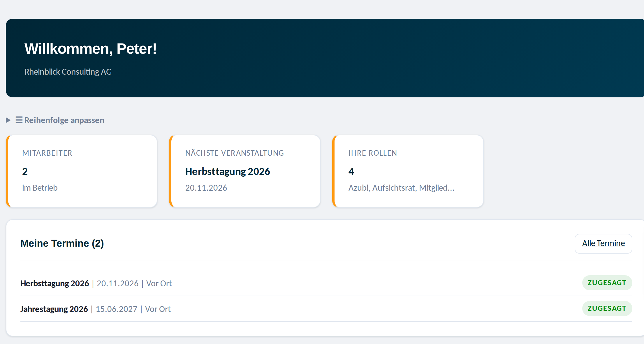
Task: Click Vor Ort in Herbsttagung row
Action: (159, 283)
